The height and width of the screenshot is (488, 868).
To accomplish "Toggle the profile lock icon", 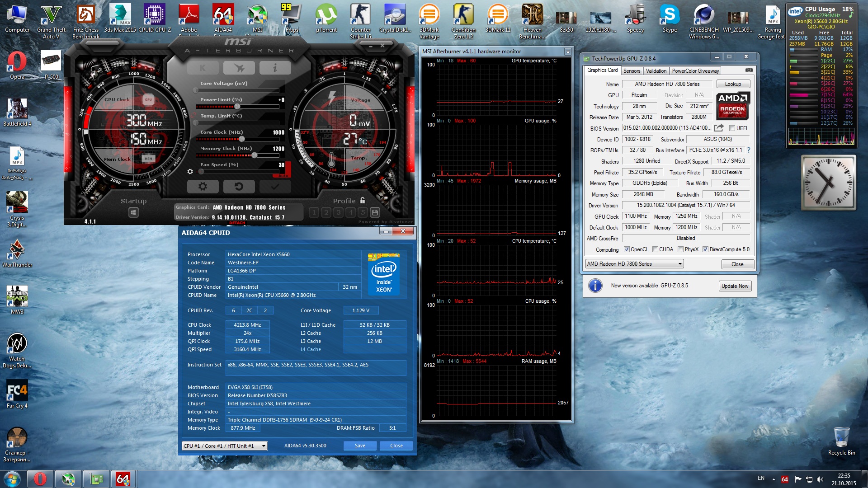I will [x=363, y=200].
